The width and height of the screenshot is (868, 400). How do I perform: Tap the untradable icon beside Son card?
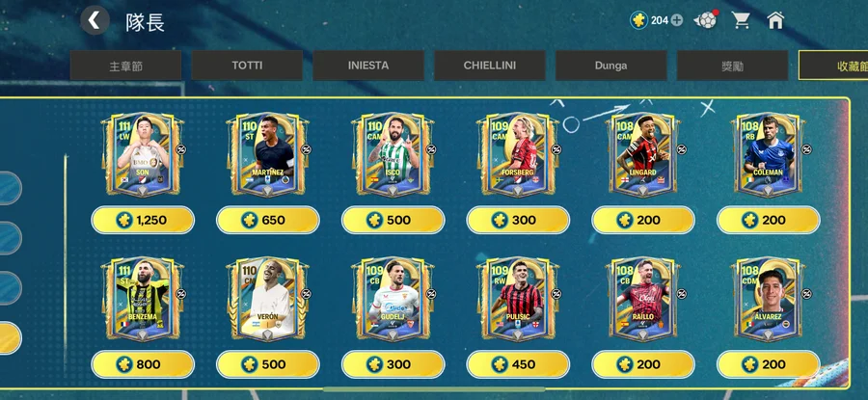click(x=181, y=148)
